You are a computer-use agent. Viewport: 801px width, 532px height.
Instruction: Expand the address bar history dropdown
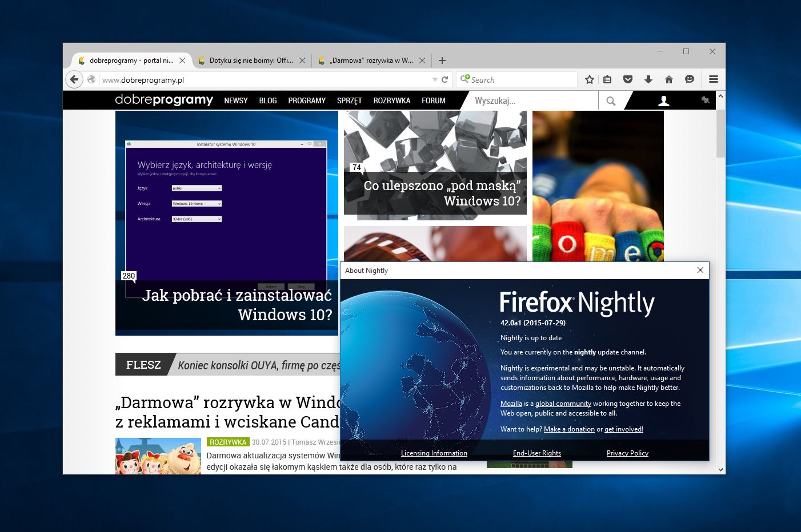tap(435, 80)
